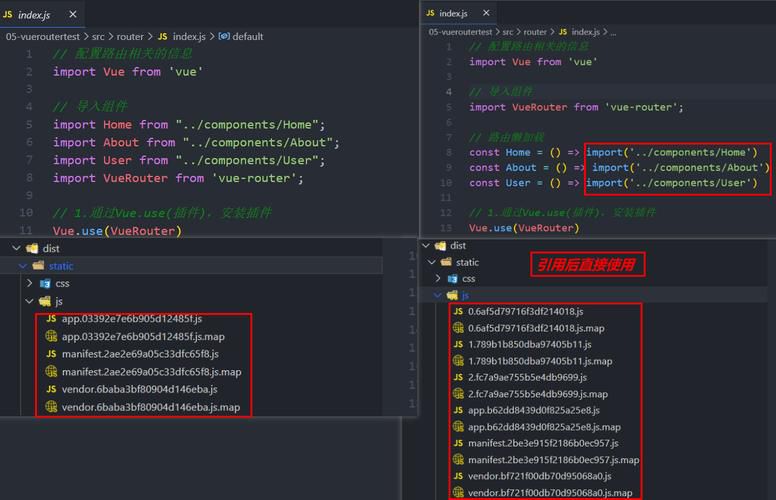Image resolution: width=776 pixels, height=500 pixels.
Task: Click router in the left breadcrumb
Action: 130,37
